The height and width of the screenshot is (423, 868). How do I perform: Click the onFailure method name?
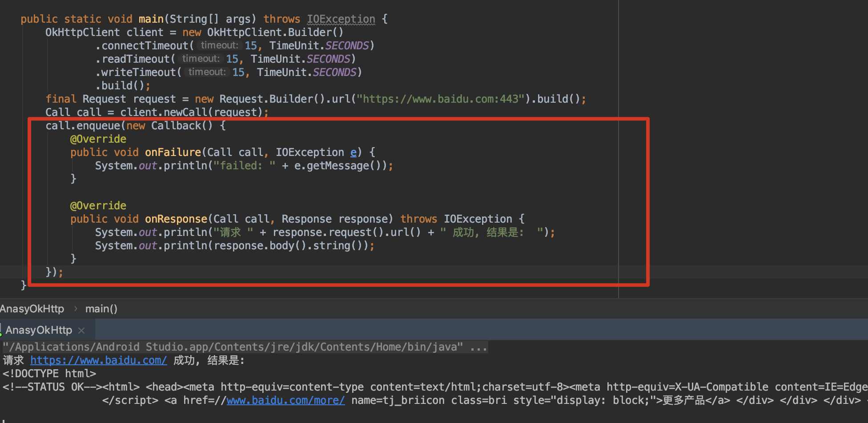(x=173, y=152)
